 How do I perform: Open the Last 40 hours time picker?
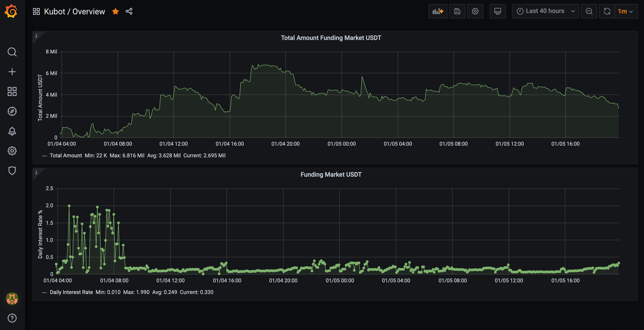click(545, 11)
